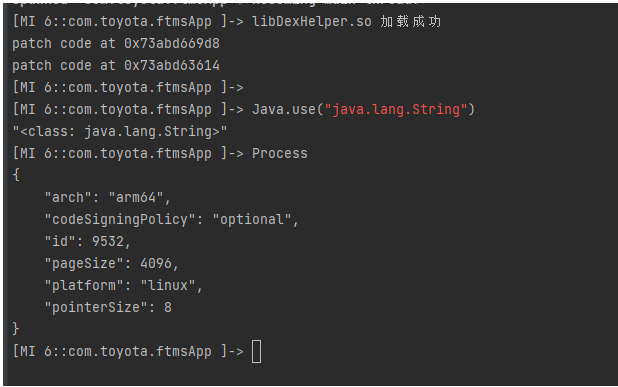Viewport: 618px width, 387px height.
Task: Click the Process command text
Action: (279, 153)
